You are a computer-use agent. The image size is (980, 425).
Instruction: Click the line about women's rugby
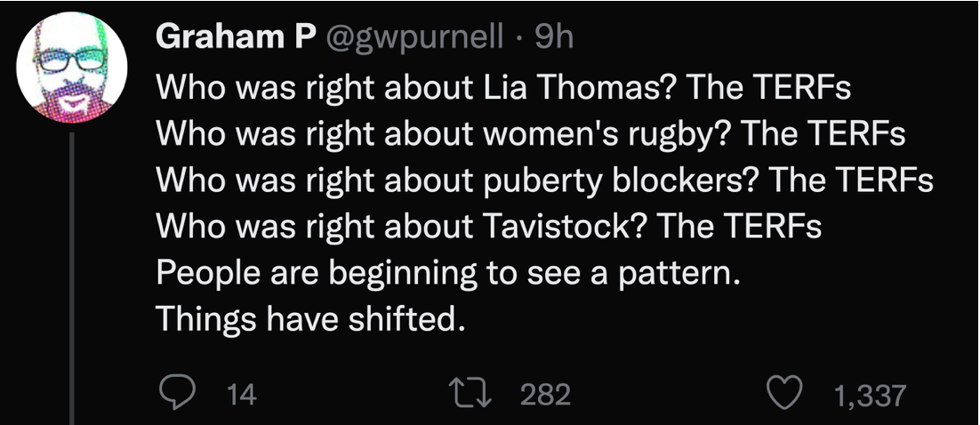pyautogui.click(x=531, y=134)
